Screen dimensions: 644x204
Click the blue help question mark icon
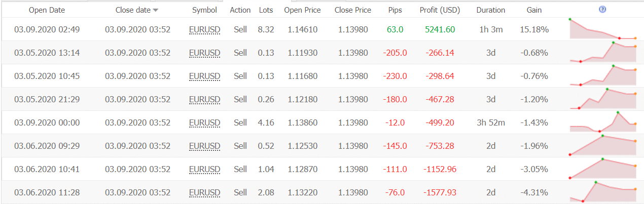pyautogui.click(x=602, y=10)
